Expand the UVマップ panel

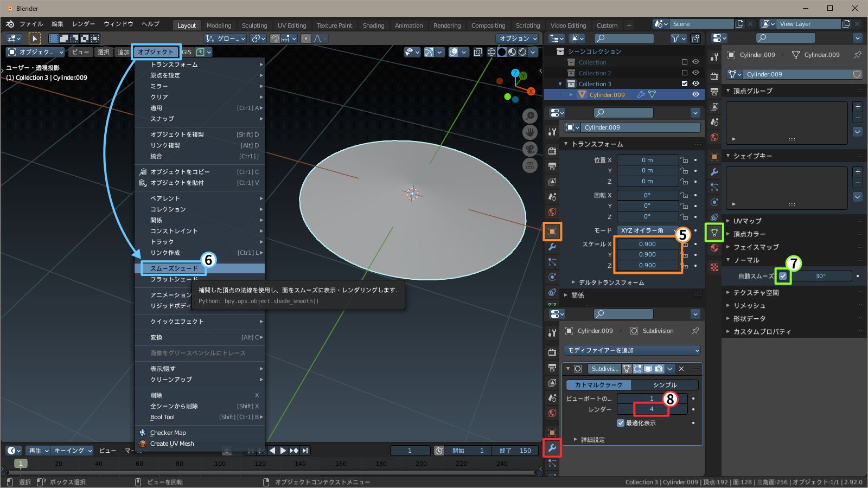pos(747,221)
